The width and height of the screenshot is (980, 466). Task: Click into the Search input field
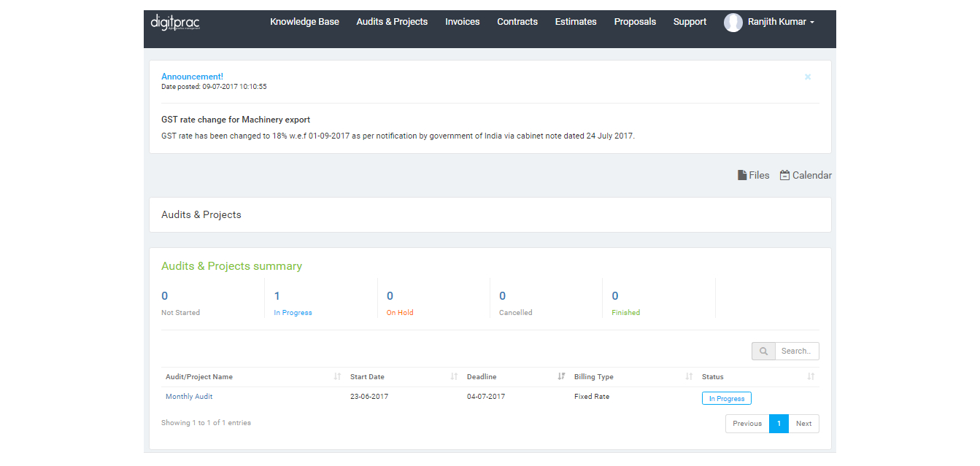click(796, 352)
